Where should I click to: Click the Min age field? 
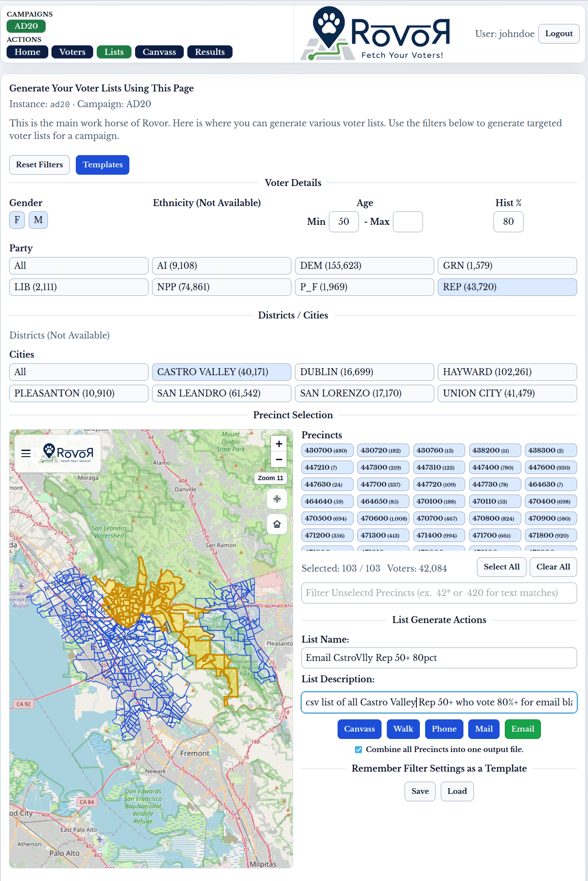tap(344, 222)
